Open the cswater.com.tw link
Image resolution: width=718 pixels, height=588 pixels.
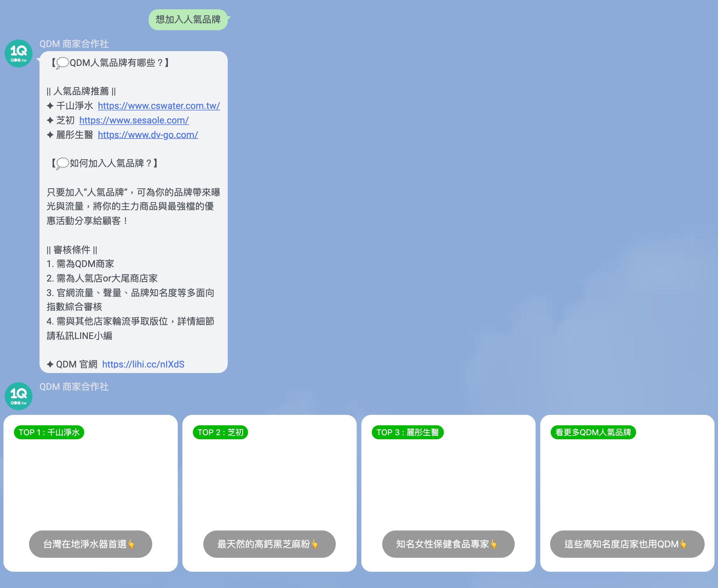[159, 106]
